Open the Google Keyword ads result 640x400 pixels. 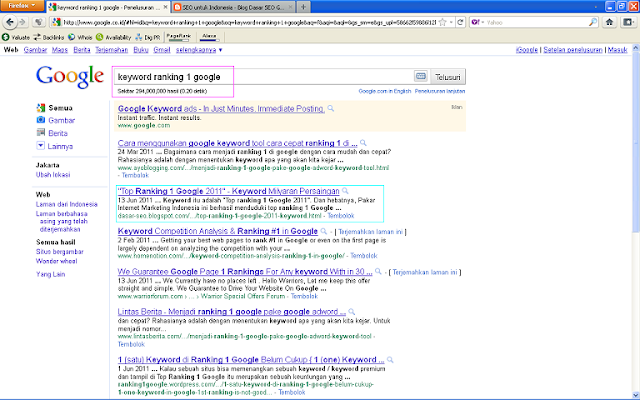point(221,109)
